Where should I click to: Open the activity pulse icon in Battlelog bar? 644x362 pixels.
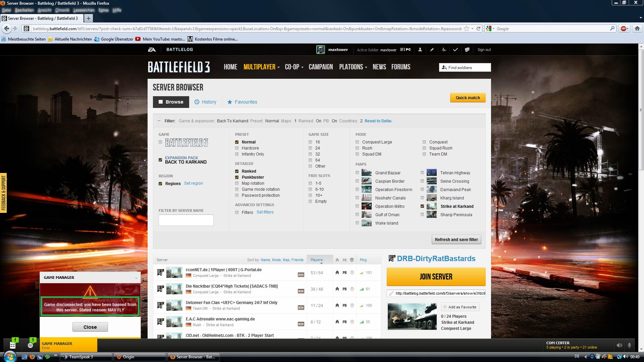point(444,50)
